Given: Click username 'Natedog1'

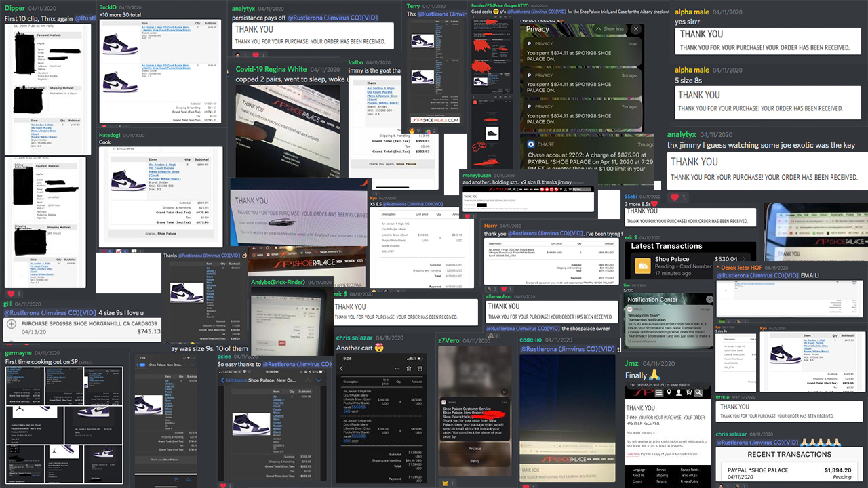Looking at the screenshot, I should tap(110, 136).
